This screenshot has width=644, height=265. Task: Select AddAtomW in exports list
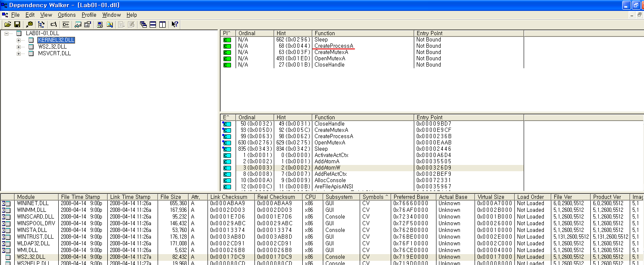pos(328,168)
